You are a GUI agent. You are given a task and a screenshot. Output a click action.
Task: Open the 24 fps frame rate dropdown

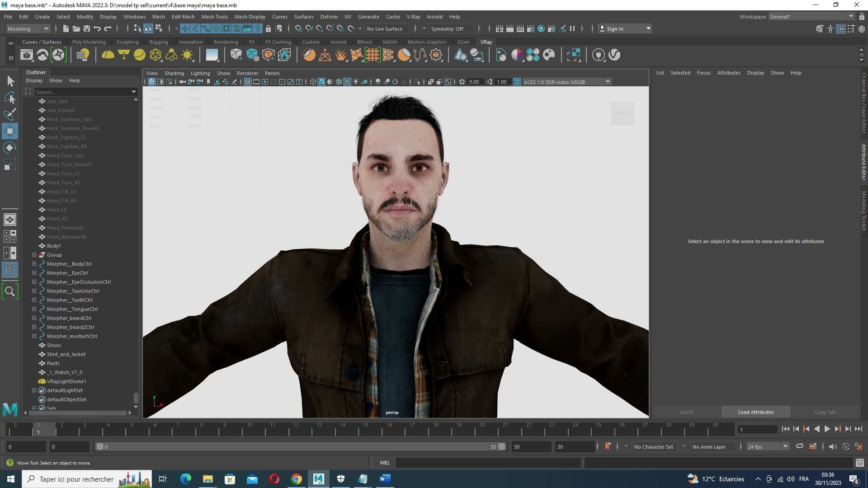pyautogui.click(x=767, y=447)
